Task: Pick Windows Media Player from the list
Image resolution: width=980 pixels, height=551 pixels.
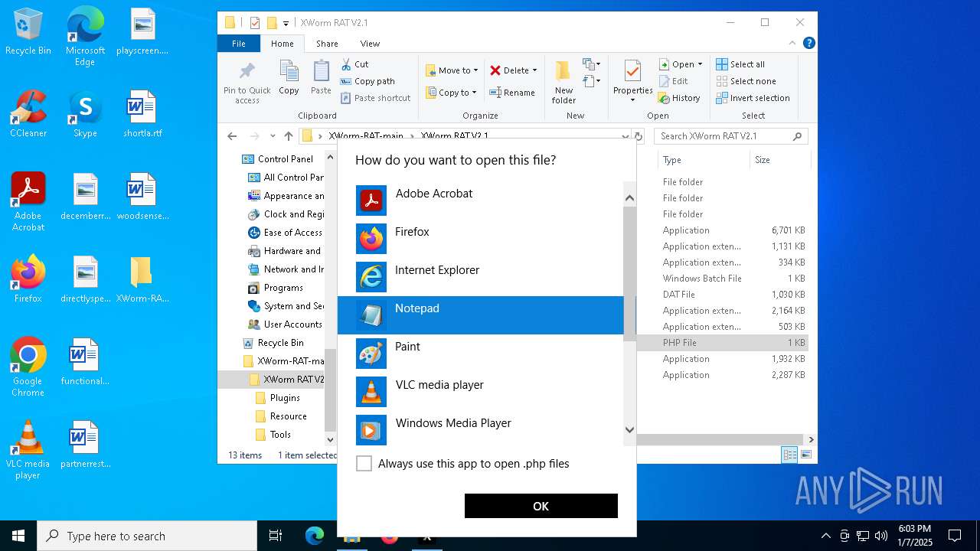Action: (481, 430)
